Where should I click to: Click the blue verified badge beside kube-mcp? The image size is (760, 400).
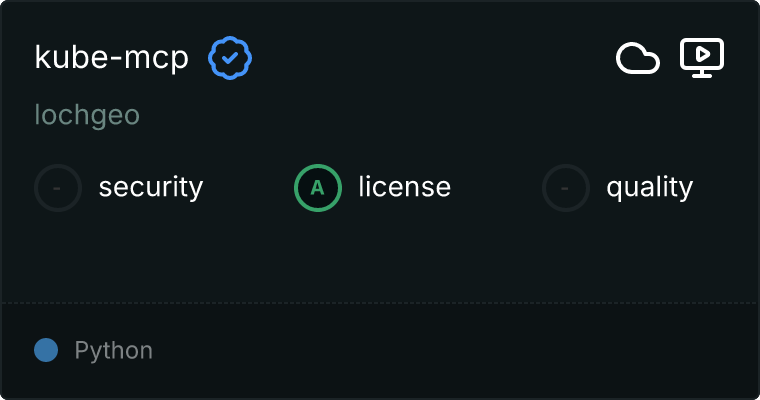[x=230, y=58]
